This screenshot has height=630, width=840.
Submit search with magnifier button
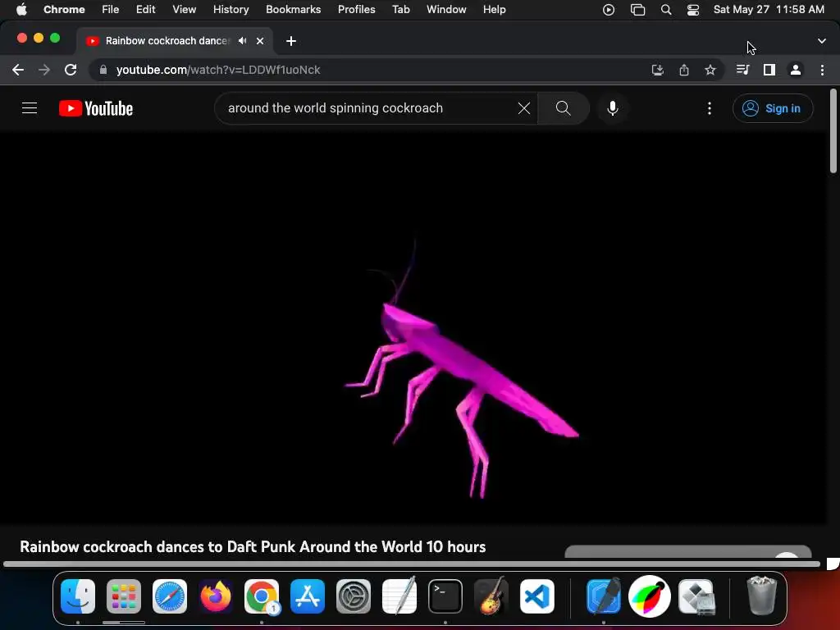tap(563, 108)
